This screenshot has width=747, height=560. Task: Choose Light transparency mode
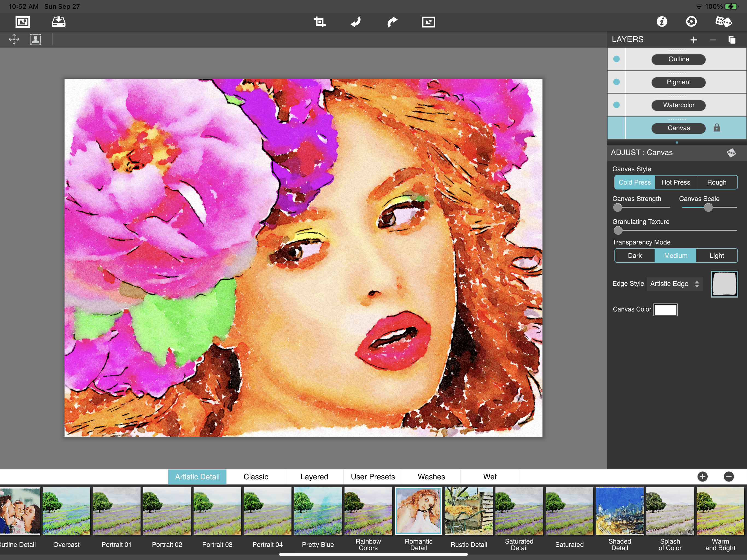pos(716,256)
